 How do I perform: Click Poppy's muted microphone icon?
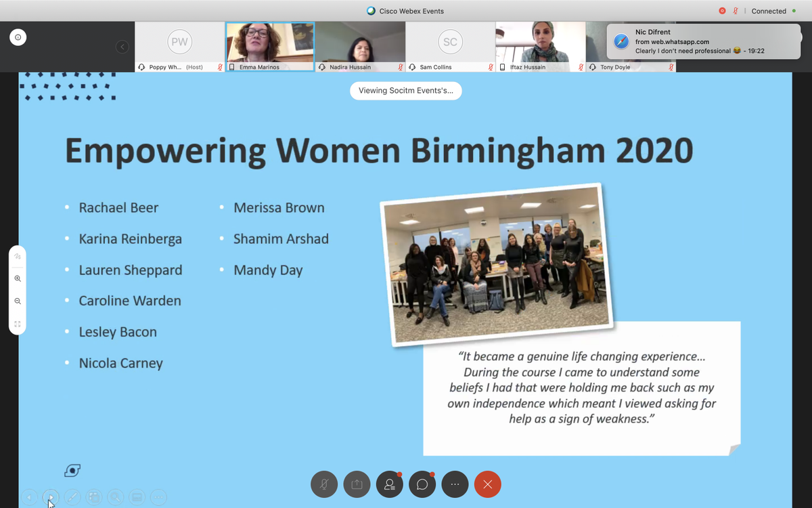click(220, 68)
